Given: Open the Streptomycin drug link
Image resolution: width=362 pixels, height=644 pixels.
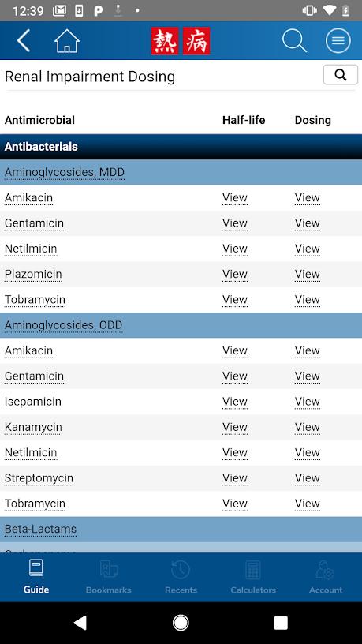Looking at the screenshot, I should 39,478.
